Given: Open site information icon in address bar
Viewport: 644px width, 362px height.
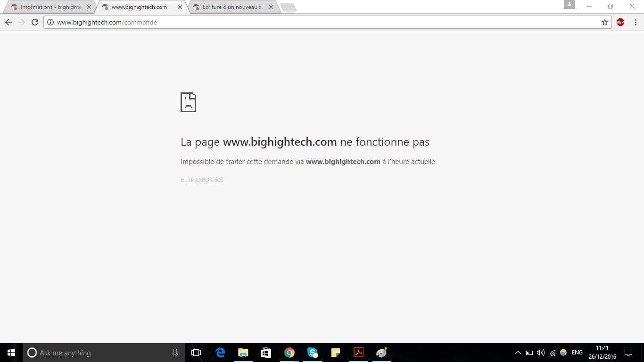Looking at the screenshot, I should click(50, 22).
